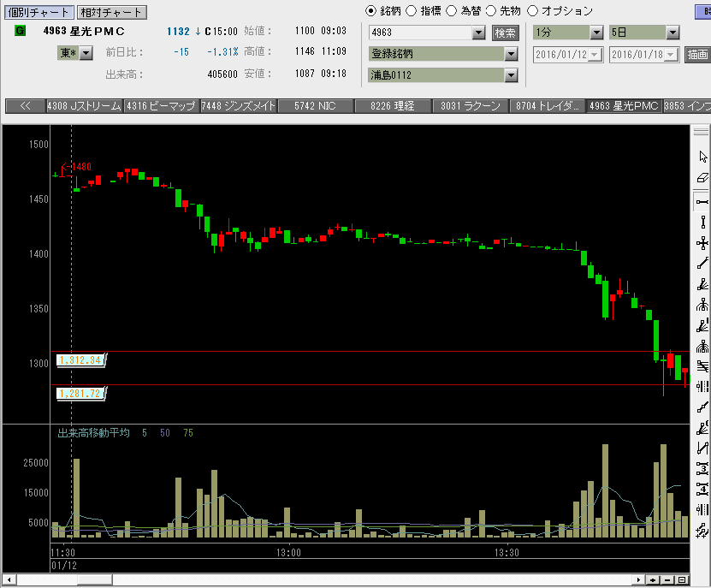Select the 先物 radio button
This screenshot has height=588, width=711.
tap(490, 10)
